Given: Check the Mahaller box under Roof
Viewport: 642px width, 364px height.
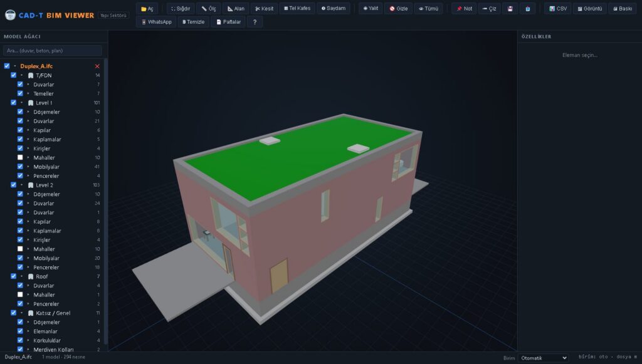Looking at the screenshot, I should tap(20, 294).
